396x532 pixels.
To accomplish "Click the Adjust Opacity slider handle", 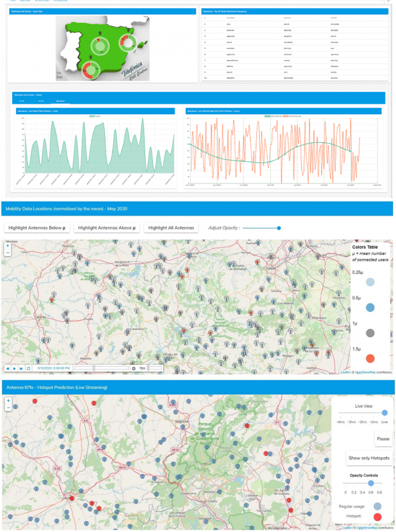I will [x=279, y=228].
